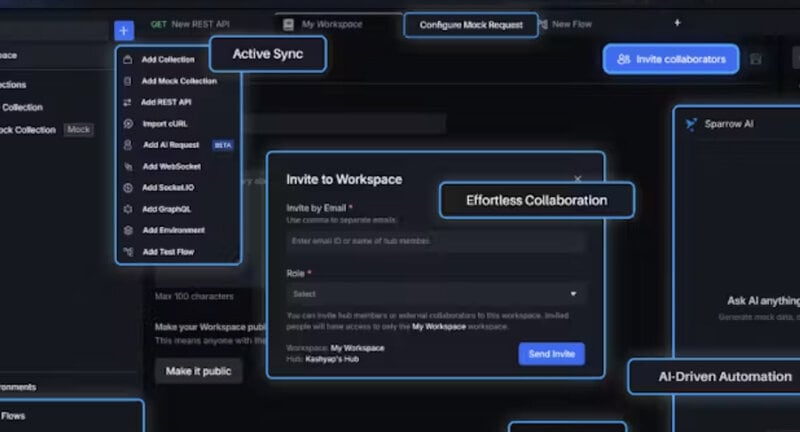Close the Invite to Workspace dialog
The width and height of the screenshot is (800, 432).
[x=578, y=179]
